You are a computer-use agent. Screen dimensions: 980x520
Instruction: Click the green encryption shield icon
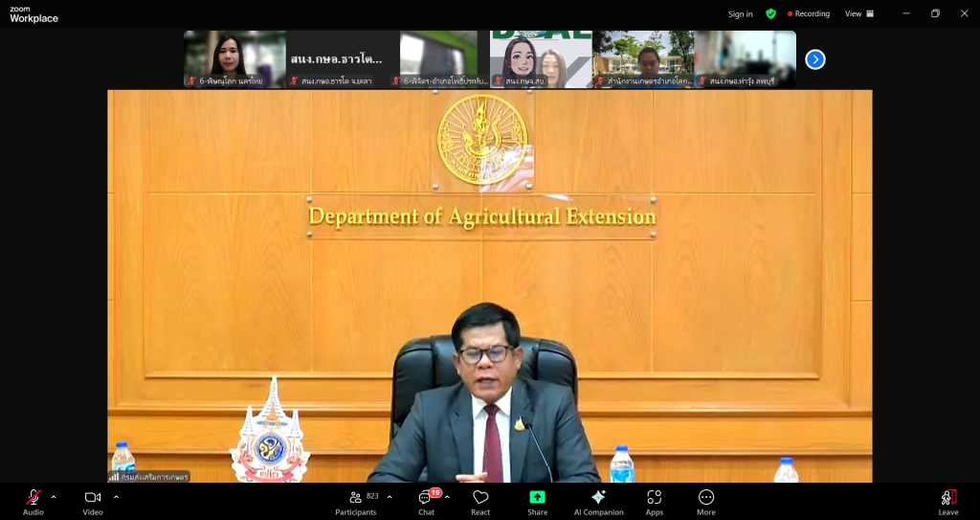[x=770, y=13]
